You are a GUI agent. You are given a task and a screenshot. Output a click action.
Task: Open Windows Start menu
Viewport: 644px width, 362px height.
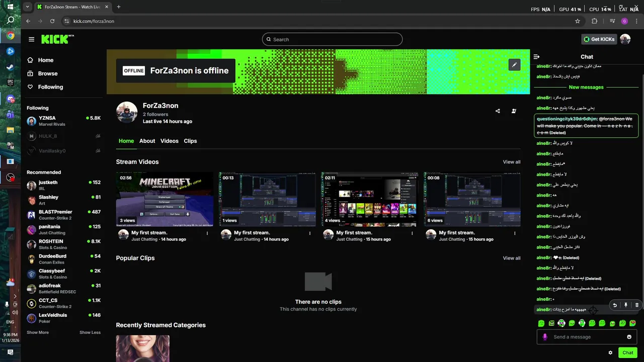coord(10,7)
